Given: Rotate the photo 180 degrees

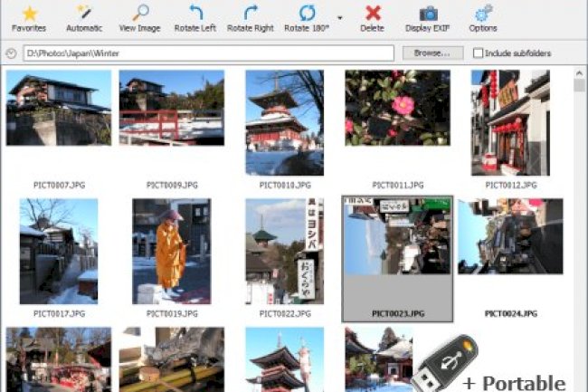Looking at the screenshot, I should pyautogui.click(x=307, y=14).
